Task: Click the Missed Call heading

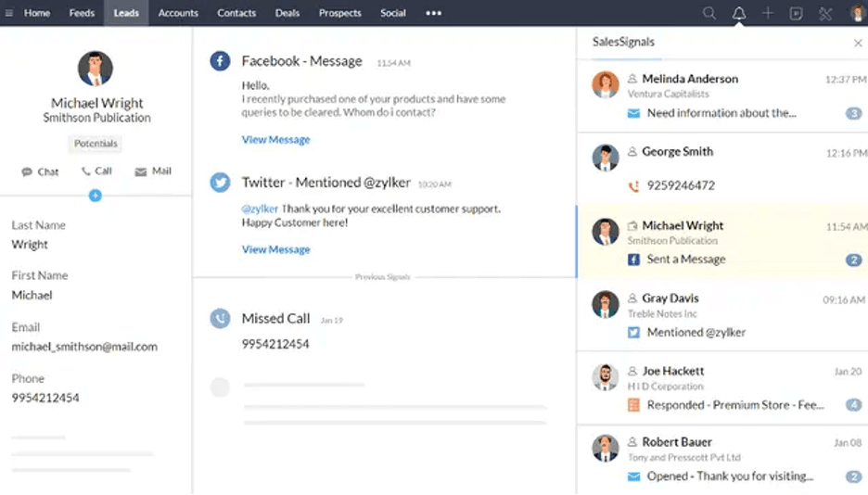Action: 275,319
